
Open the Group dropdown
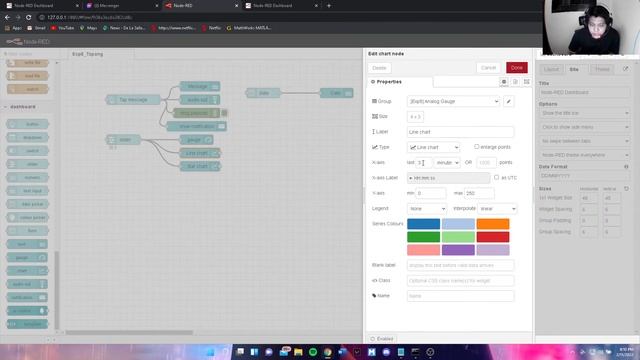(453, 101)
